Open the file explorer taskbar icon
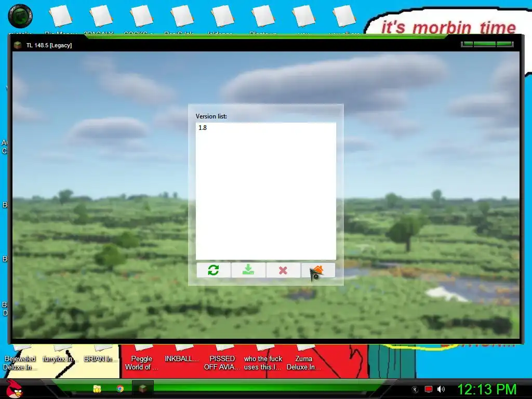The width and height of the screenshot is (532, 399). coord(97,389)
